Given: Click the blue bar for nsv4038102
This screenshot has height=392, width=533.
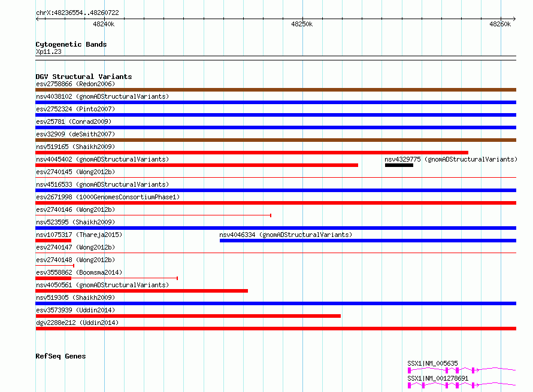Looking at the screenshot, I should [275, 102].
